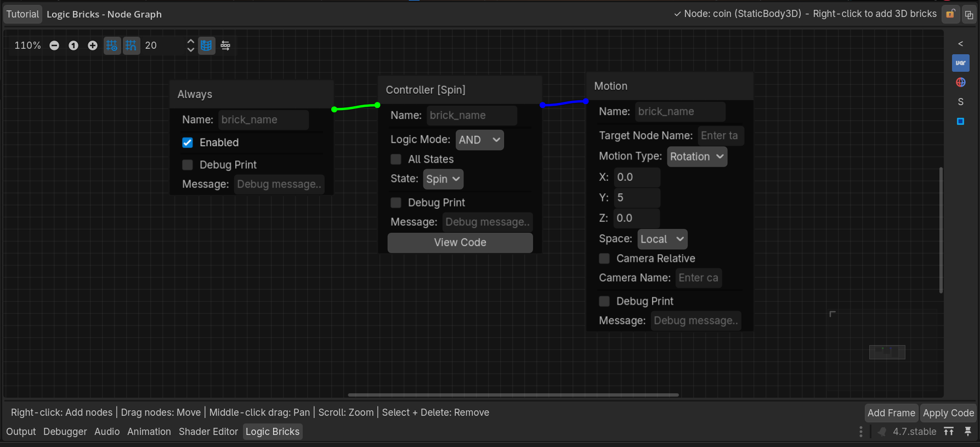Open Space Local dropdown

(662, 239)
